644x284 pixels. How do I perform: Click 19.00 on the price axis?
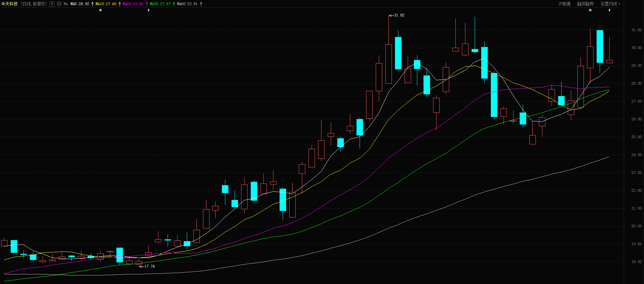click(636, 244)
